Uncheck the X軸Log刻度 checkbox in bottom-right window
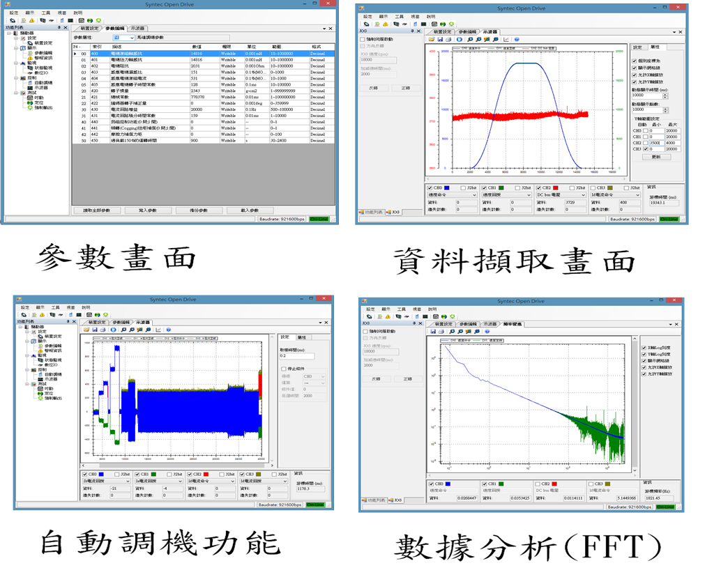The width and height of the screenshot is (728, 570). pos(644,348)
